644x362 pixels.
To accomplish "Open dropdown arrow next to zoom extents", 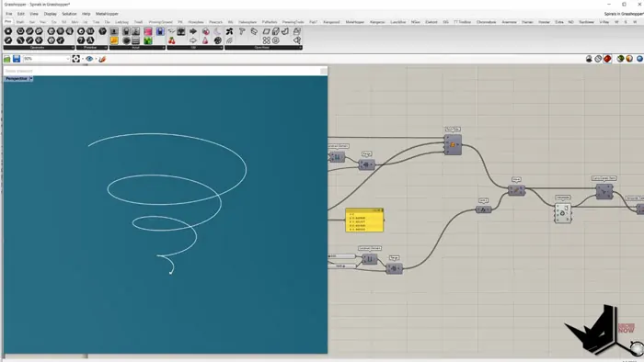I will [x=83, y=59].
